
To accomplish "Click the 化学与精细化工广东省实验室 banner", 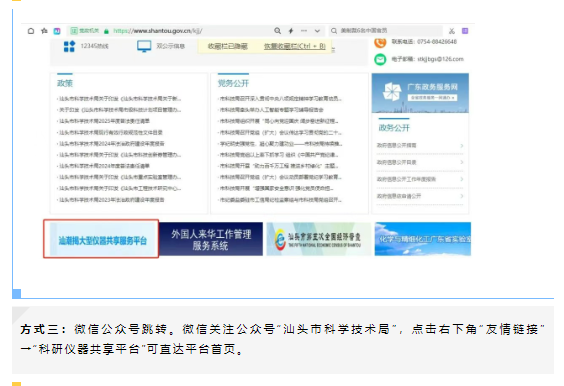I will [x=423, y=239].
